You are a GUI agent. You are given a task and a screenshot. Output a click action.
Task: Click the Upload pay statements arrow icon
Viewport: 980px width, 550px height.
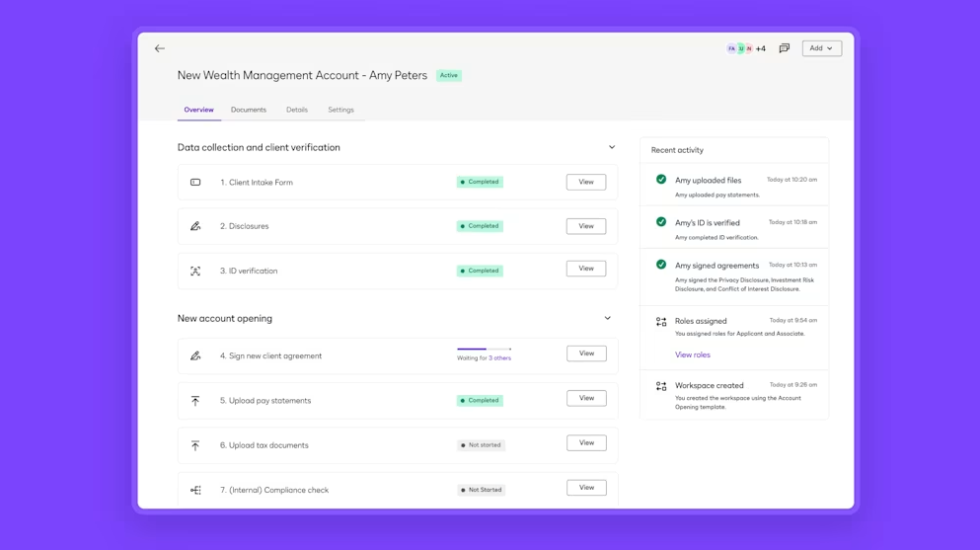195,401
